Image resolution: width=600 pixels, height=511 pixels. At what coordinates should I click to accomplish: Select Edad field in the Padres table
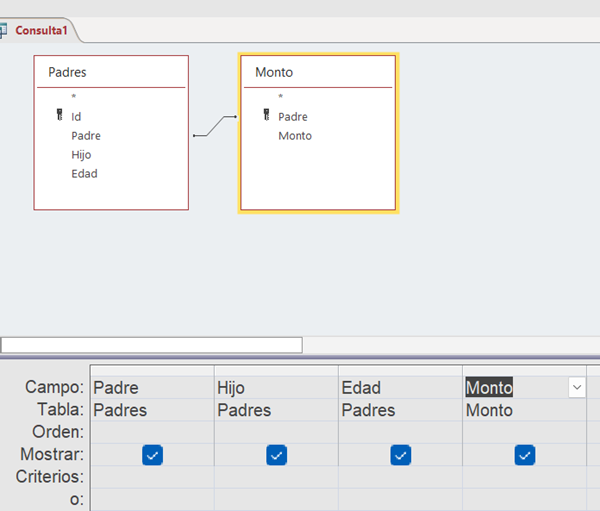84,174
